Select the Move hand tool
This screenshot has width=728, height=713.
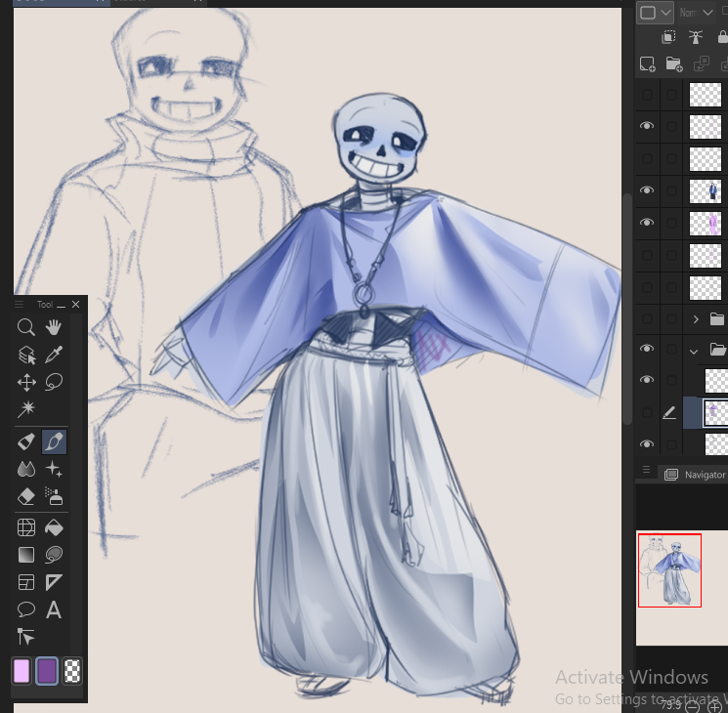pos(54,327)
